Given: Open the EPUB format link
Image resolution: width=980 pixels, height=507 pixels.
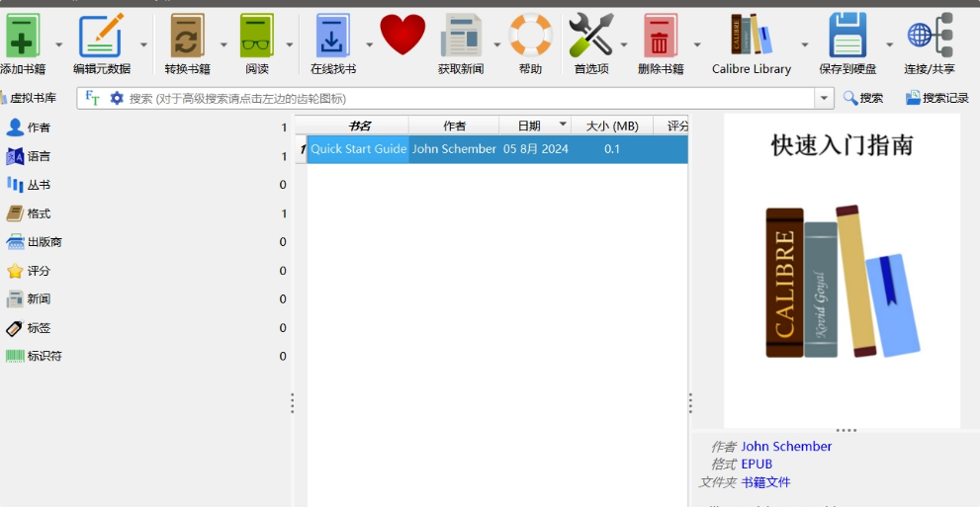Looking at the screenshot, I should point(757,464).
